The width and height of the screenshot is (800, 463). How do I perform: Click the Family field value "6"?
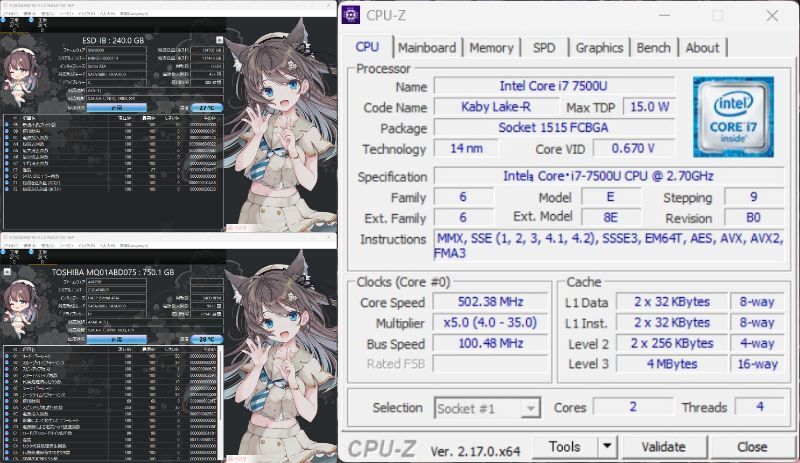(463, 197)
